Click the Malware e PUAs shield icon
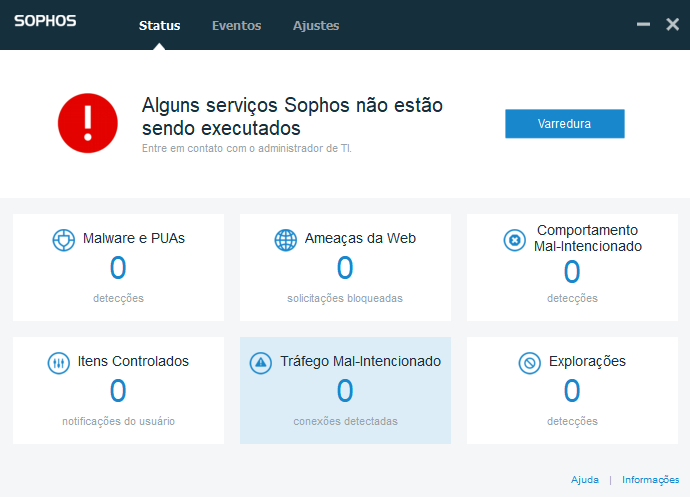Screen dimensions: 690x497 (x=63, y=240)
